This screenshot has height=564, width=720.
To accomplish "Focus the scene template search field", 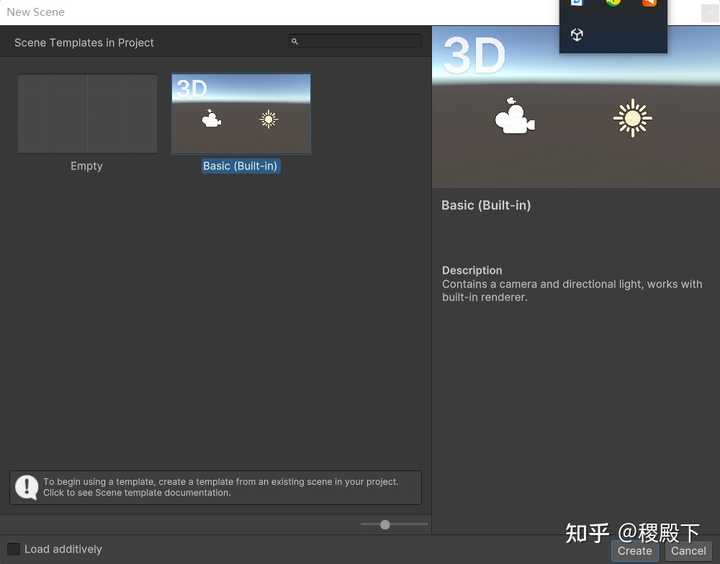I will pyautogui.click(x=355, y=41).
